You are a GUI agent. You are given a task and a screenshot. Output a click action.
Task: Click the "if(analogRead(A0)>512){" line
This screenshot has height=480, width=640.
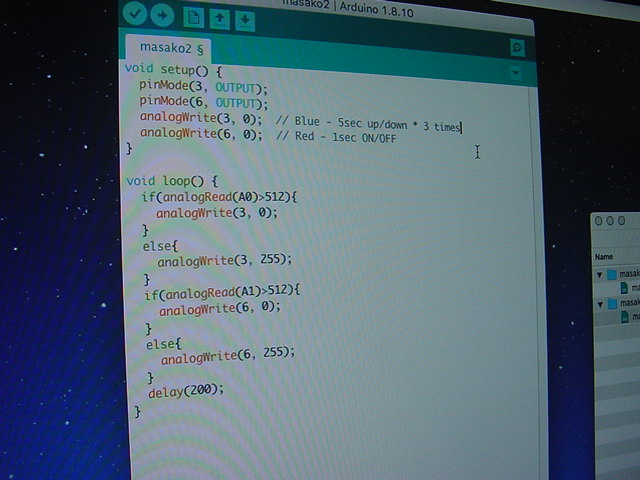point(219,198)
